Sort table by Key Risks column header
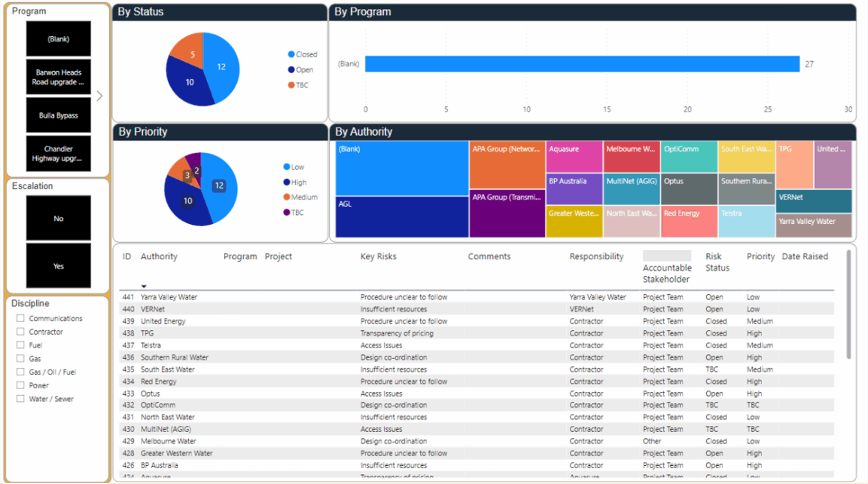 pyautogui.click(x=378, y=256)
